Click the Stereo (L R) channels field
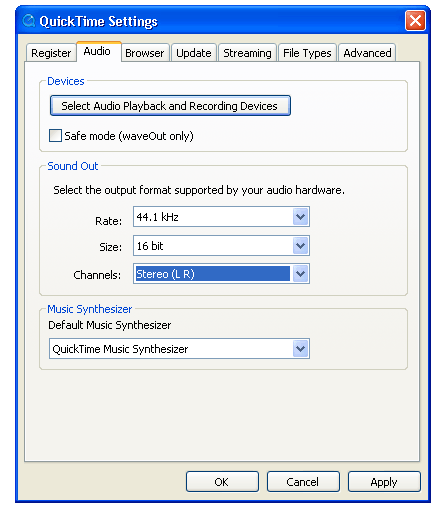 coord(221,274)
